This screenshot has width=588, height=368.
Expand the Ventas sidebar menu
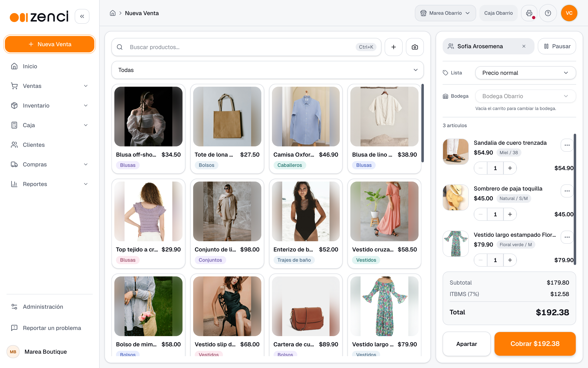[x=50, y=86]
